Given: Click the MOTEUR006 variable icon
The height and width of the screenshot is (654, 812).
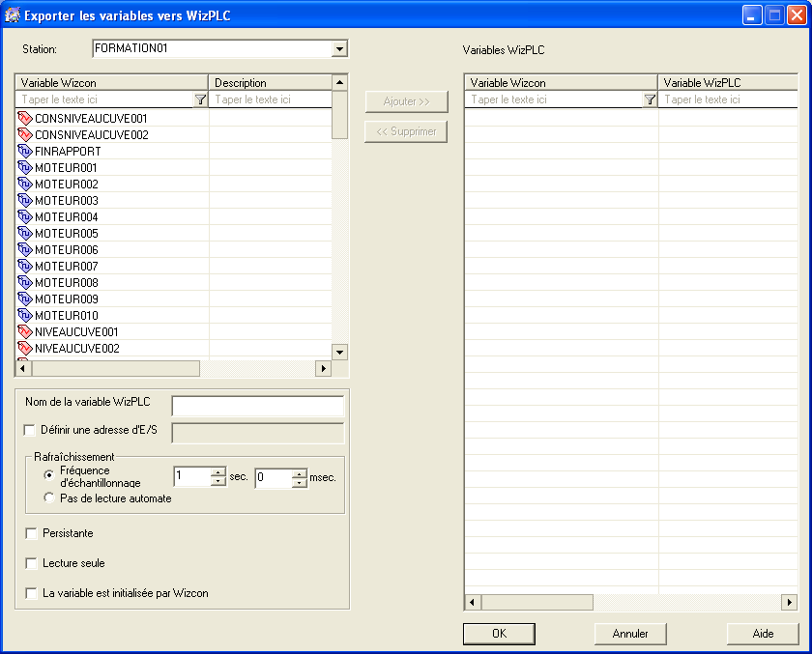Looking at the screenshot, I should 25,250.
